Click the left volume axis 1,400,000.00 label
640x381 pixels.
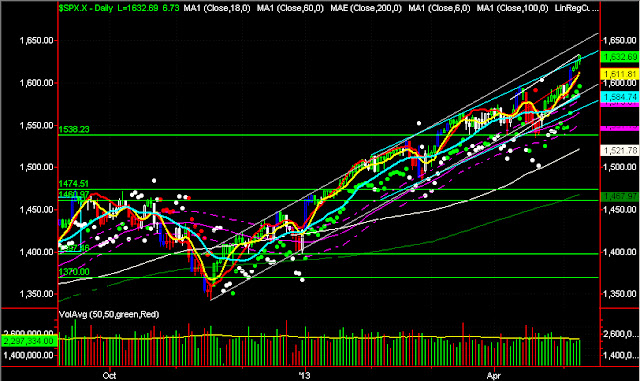click(x=29, y=355)
